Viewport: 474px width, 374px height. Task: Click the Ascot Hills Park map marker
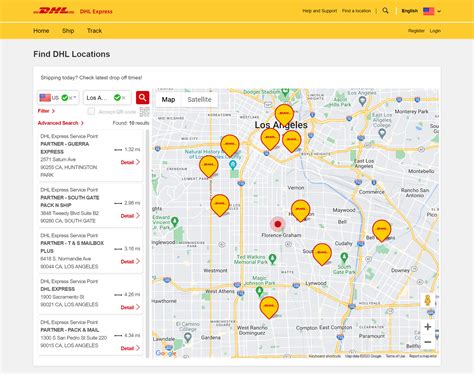click(x=362, y=101)
